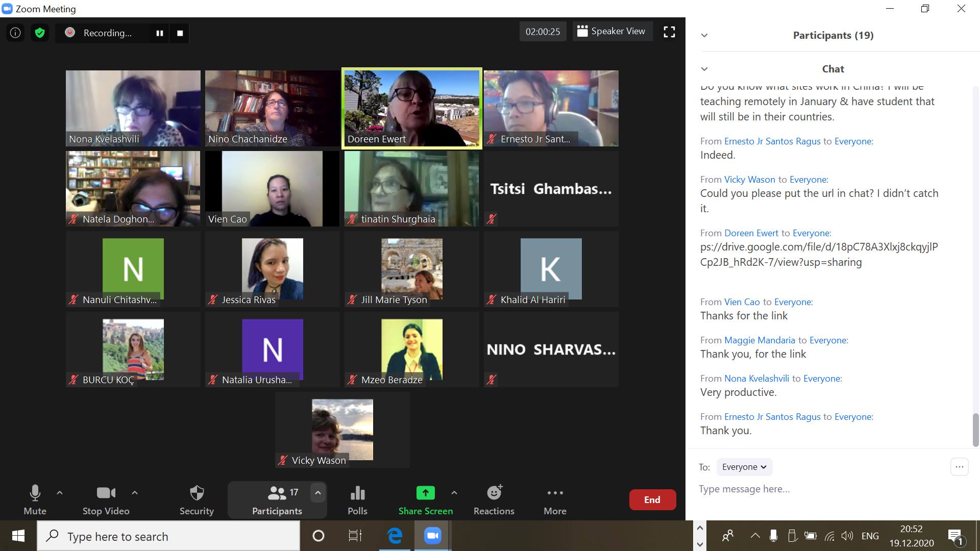Collapse the Participants panel header
980x551 pixels.
click(704, 35)
